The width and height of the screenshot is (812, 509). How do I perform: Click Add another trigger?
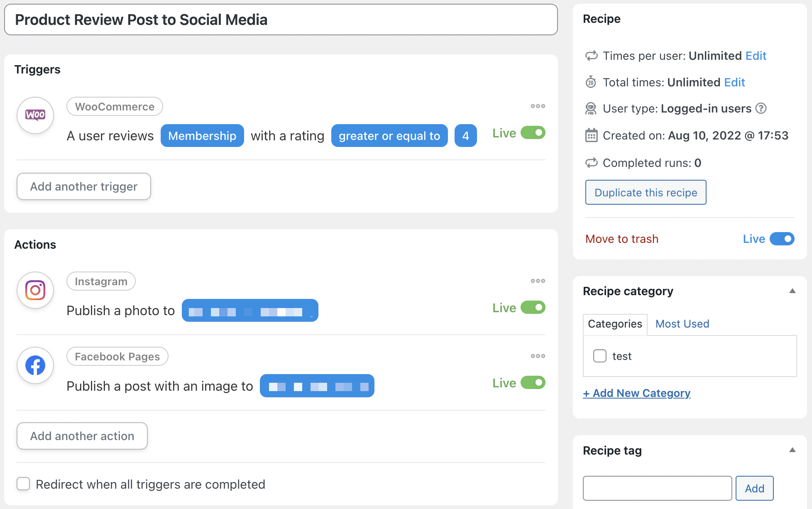pyautogui.click(x=84, y=186)
